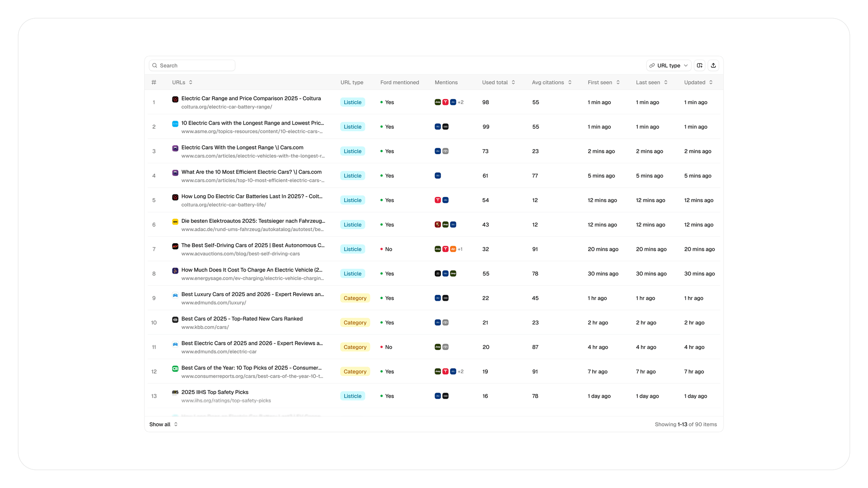Click the IIHS favicon in row 13
This screenshot has width=868, height=488.
click(175, 392)
